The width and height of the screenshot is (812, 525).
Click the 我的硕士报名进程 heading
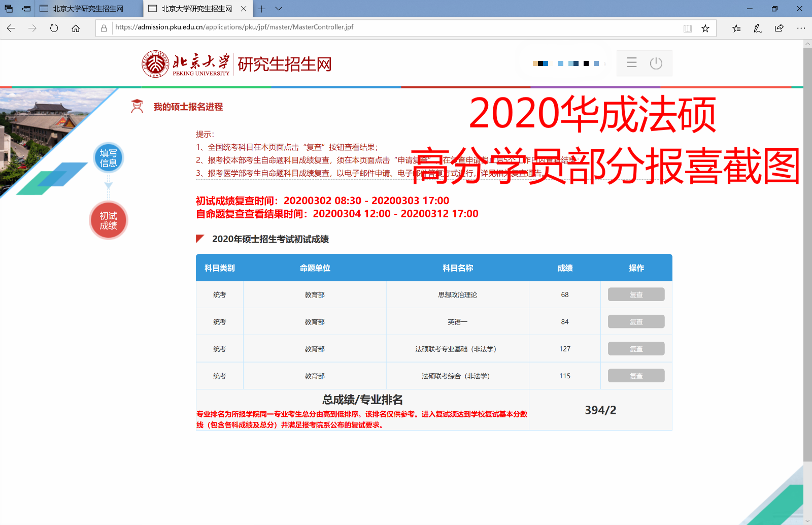pyautogui.click(x=188, y=107)
